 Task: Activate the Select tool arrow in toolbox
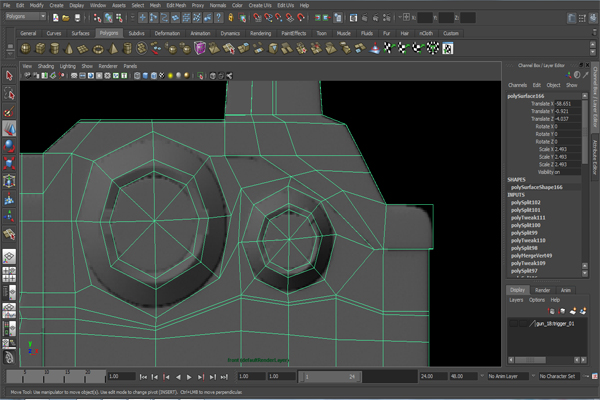click(9, 75)
